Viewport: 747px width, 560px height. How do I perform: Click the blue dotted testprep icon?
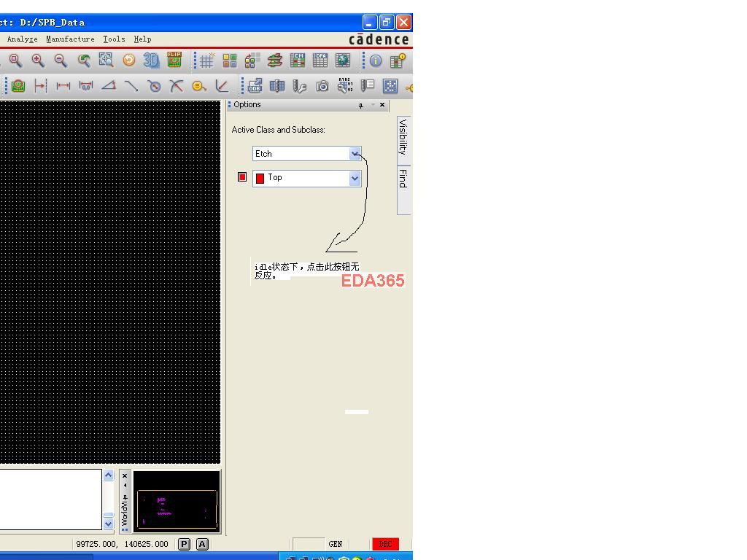(390, 86)
